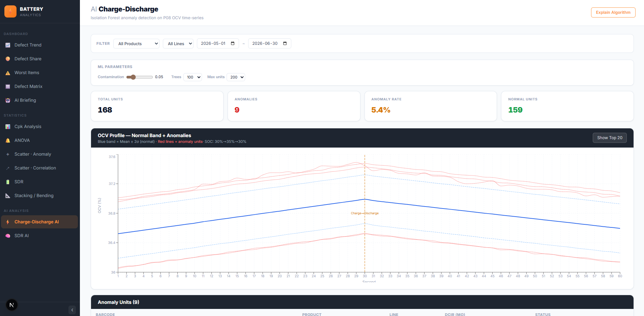Click the Stacking / Bending ruler icon
The height and width of the screenshot is (316, 644).
click(8, 196)
